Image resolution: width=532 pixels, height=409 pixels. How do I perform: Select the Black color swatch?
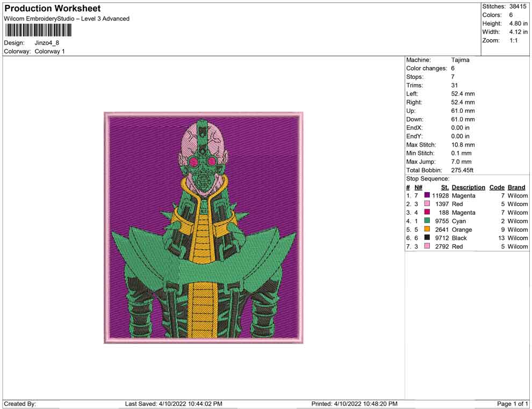[427, 238]
